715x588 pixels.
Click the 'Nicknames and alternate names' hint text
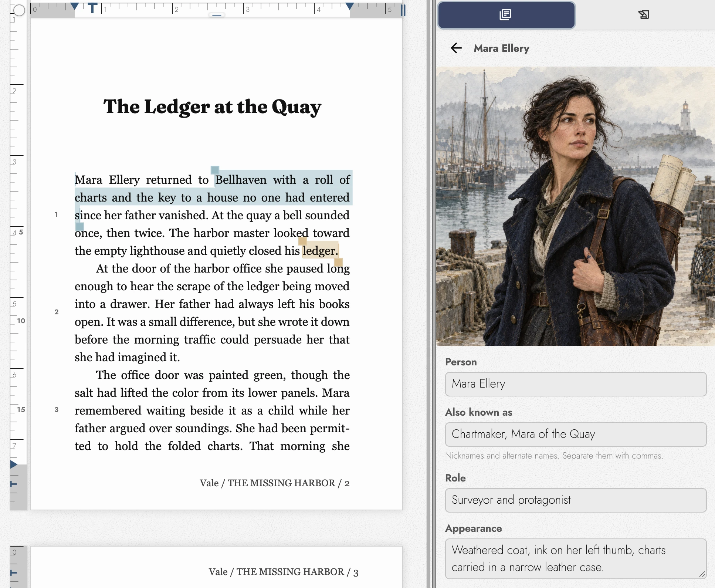coord(554,456)
